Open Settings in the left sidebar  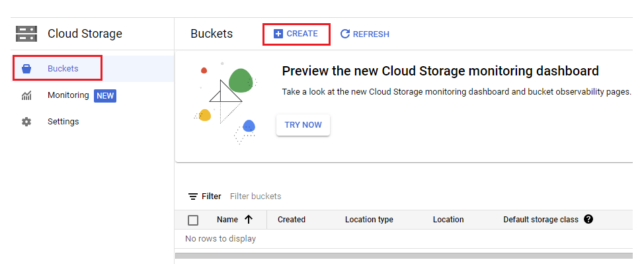[x=63, y=122]
